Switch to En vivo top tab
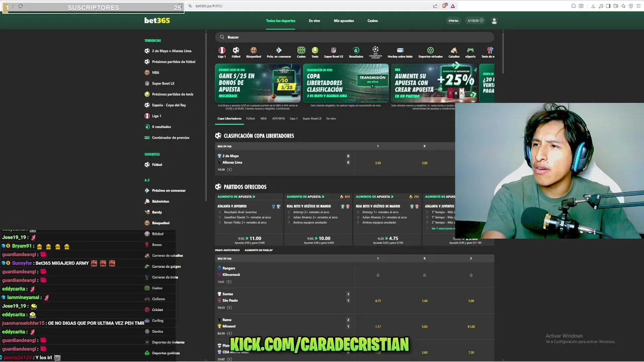The width and height of the screenshot is (644, 362). tap(314, 21)
